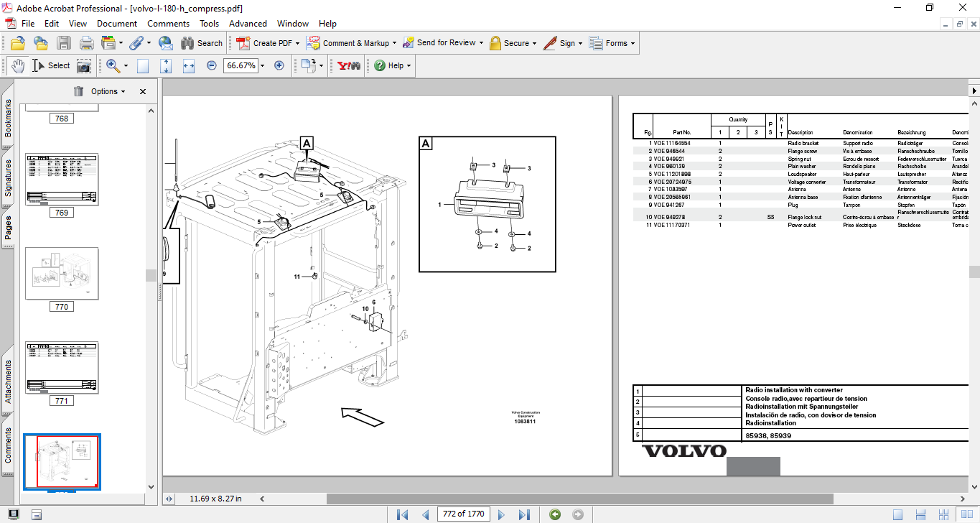Click the Search button

202,43
